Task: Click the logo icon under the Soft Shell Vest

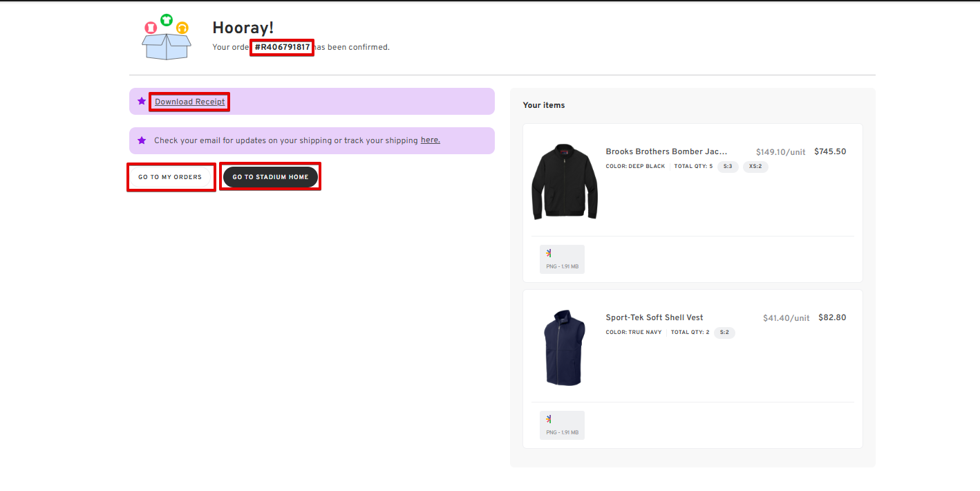Action: 549,419
